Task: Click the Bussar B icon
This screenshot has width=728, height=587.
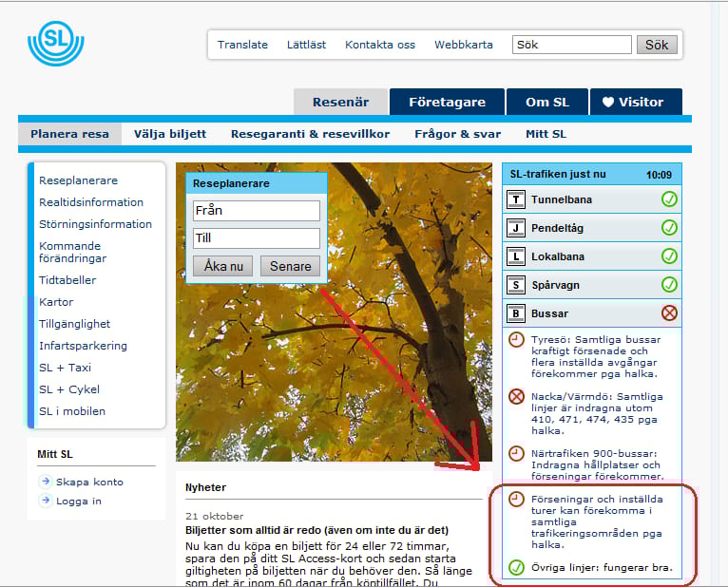Action: (515, 313)
